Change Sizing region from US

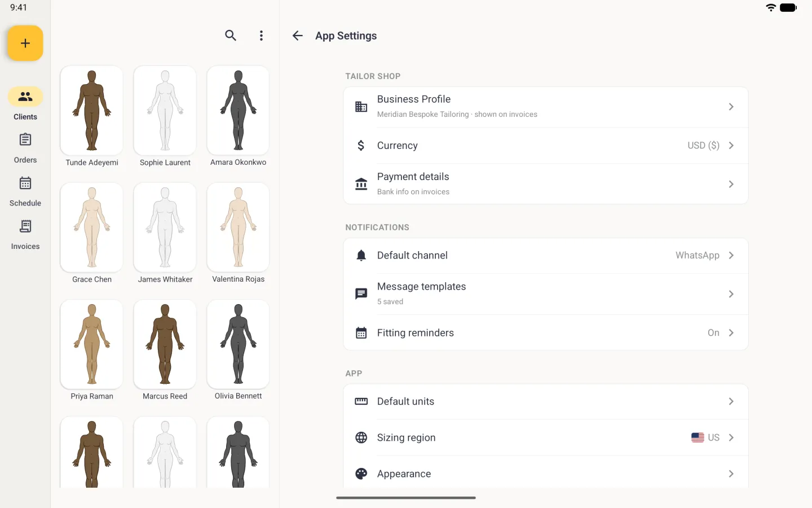[x=705, y=437]
